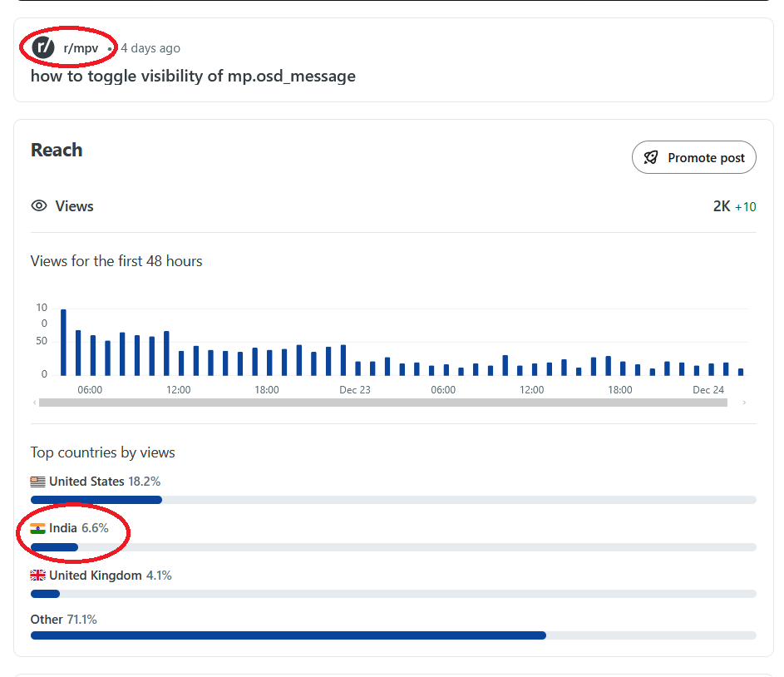Click the eye icon beside Views

pos(39,206)
